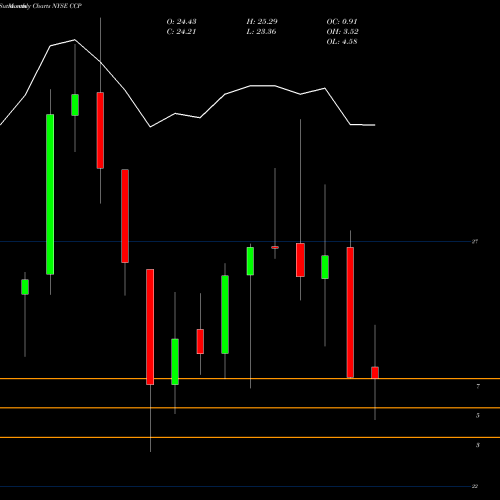Click the OH: 3.52 value
The width and height of the screenshot is (500, 500).
pos(342,32)
